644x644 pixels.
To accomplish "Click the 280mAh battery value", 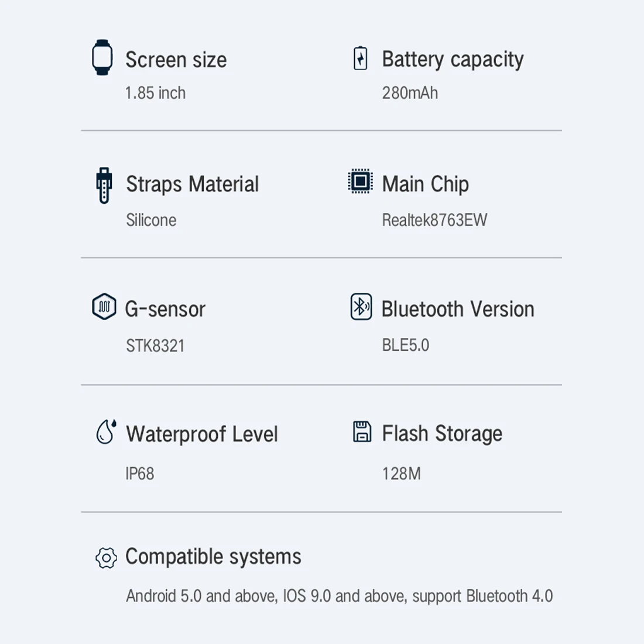I will point(410,93).
